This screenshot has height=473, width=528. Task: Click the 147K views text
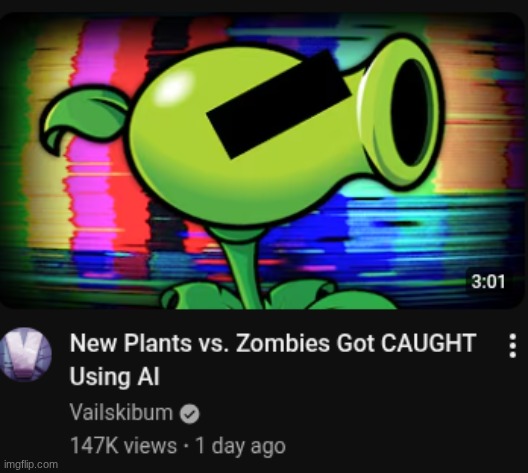pyautogui.click(x=123, y=446)
